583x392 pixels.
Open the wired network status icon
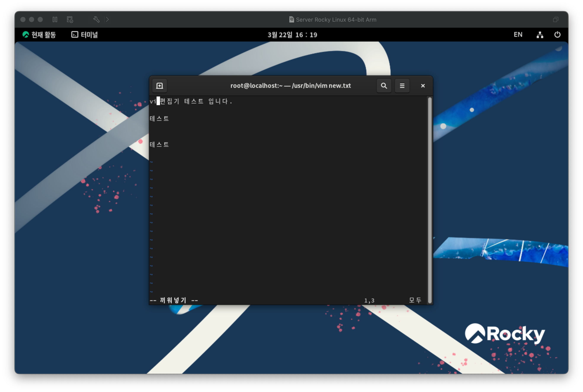point(540,35)
